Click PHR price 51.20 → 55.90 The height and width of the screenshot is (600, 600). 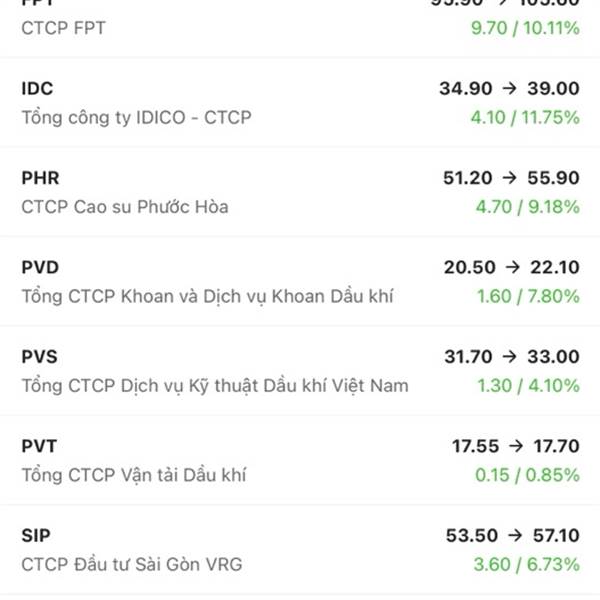point(510,178)
